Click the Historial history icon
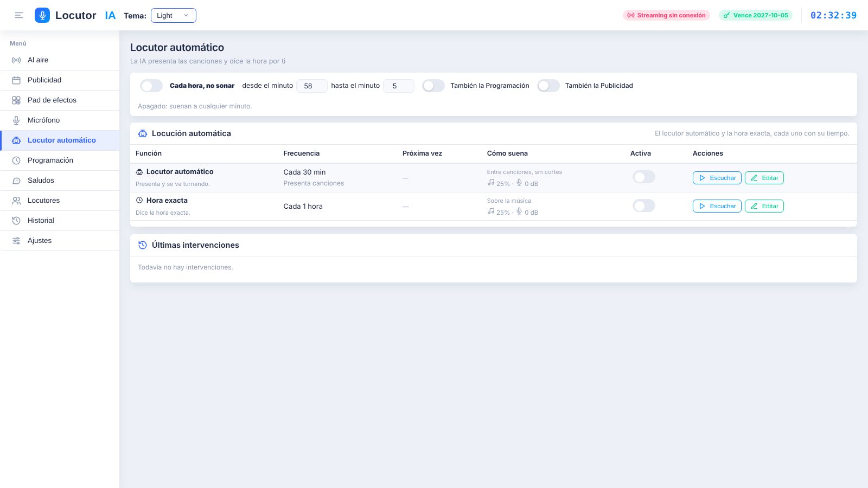Image resolution: width=868 pixels, height=488 pixels. tap(16, 221)
